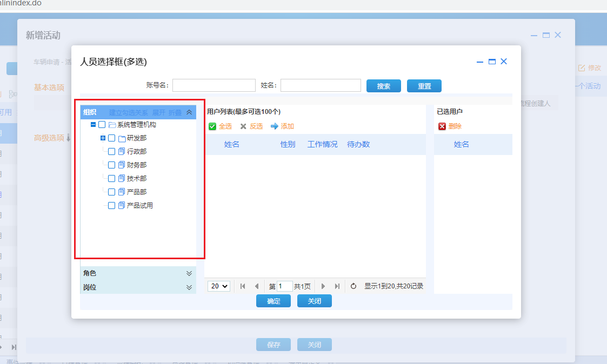Click 折叠 to collapse the tree
Screen dimensions: 607x364
point(175,112)
